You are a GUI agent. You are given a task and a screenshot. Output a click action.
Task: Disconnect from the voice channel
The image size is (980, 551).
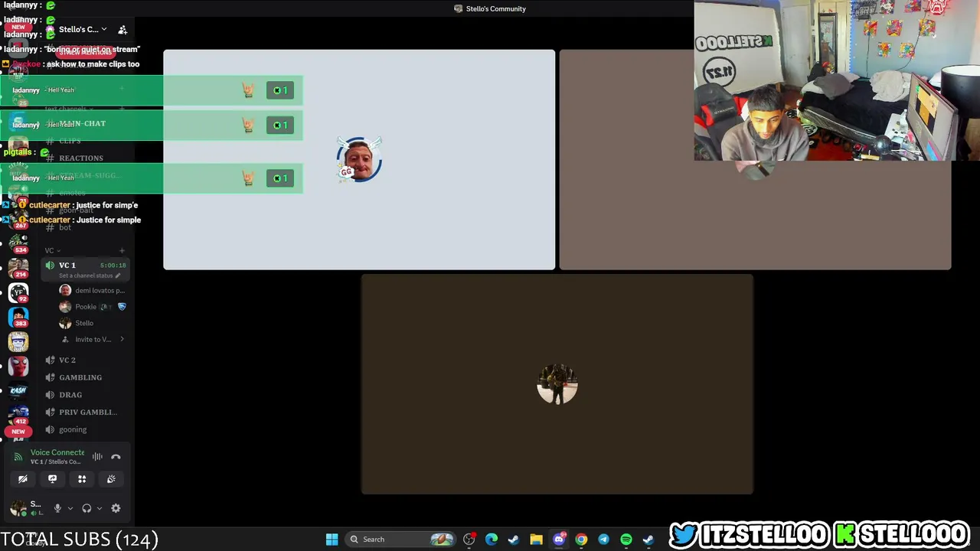tap(116, 457)
